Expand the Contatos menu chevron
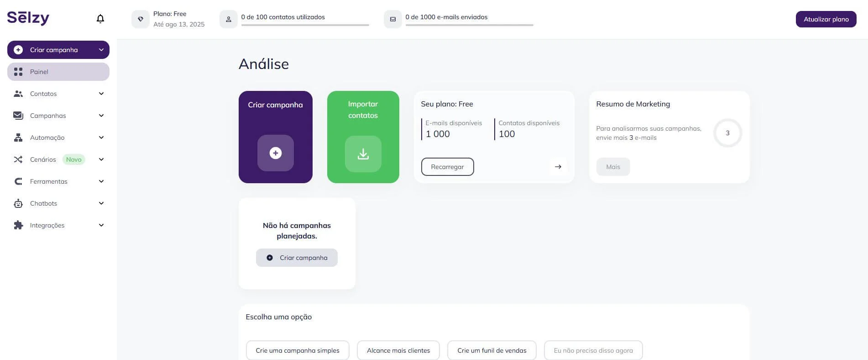This screenshot has width=868, height=360. (x=101, y=94)
